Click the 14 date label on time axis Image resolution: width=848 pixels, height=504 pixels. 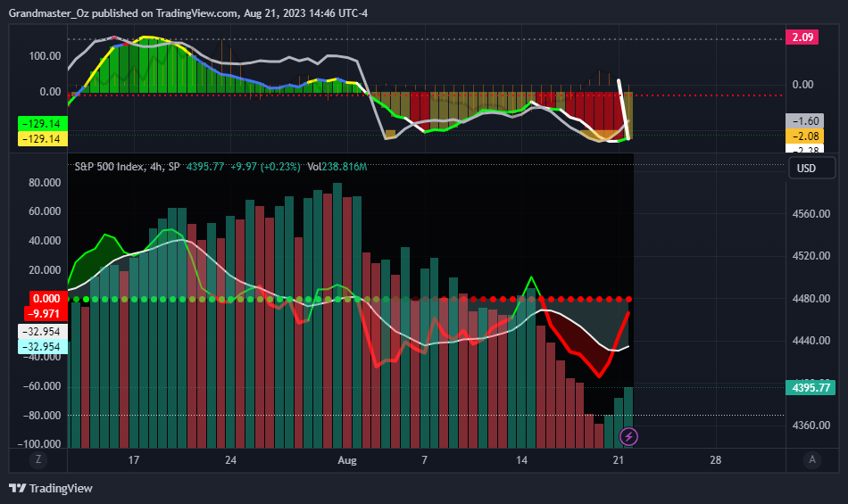(521, 460)
